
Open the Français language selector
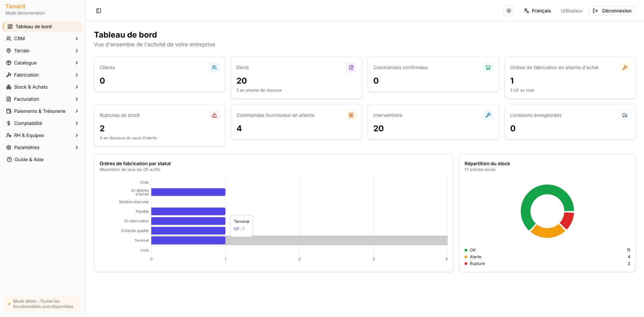pyautogui.click(x=537, y=11)
